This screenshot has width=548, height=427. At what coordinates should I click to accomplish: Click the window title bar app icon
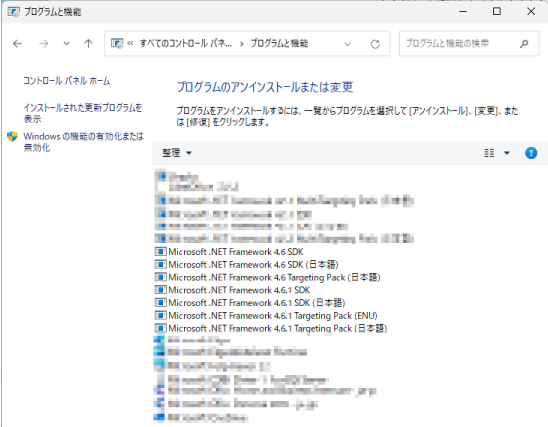pos(14,12)
